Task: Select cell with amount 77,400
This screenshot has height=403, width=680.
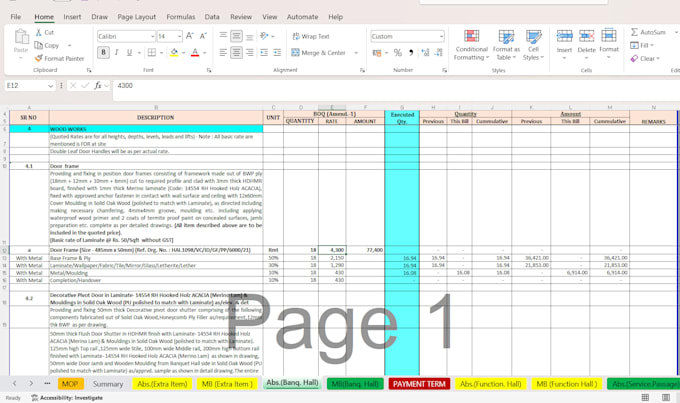Action: tap(365, 250)
